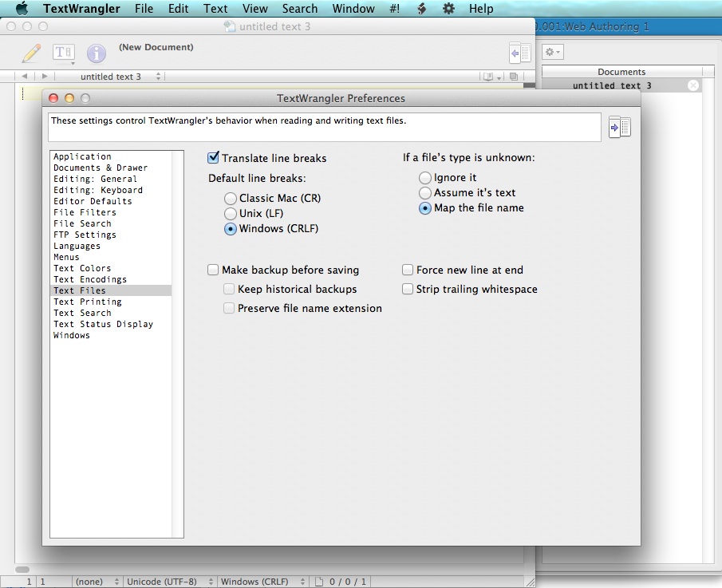The image size is (722, 588).
Task: Close untitled text 3 in the Documents drawer
Action: click(x=693, y=85)
